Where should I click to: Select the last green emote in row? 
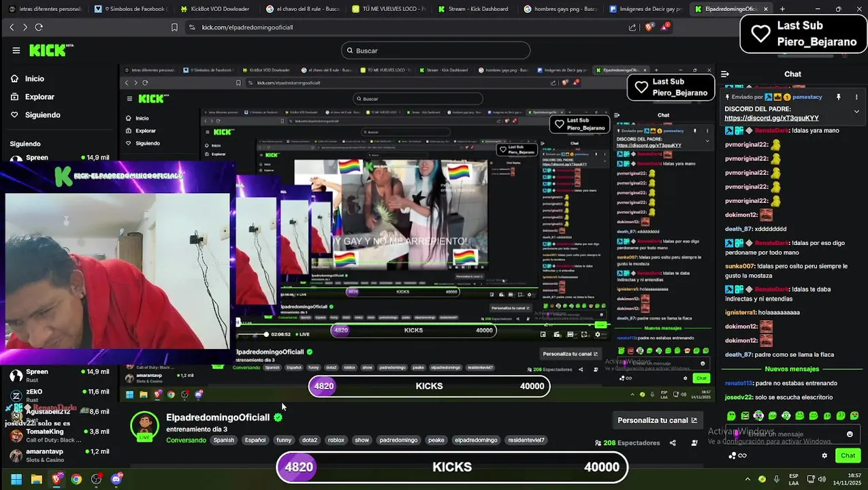[x=854, y=416]
